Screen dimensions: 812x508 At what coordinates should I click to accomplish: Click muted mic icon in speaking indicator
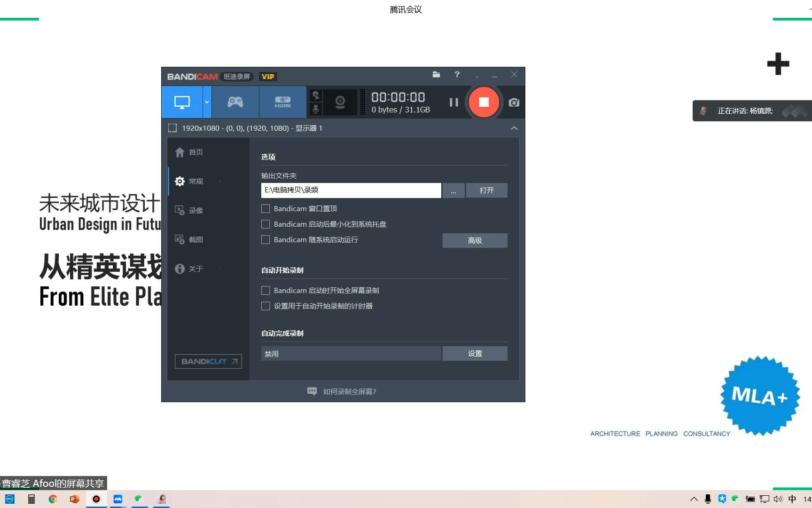pos(703,111)
